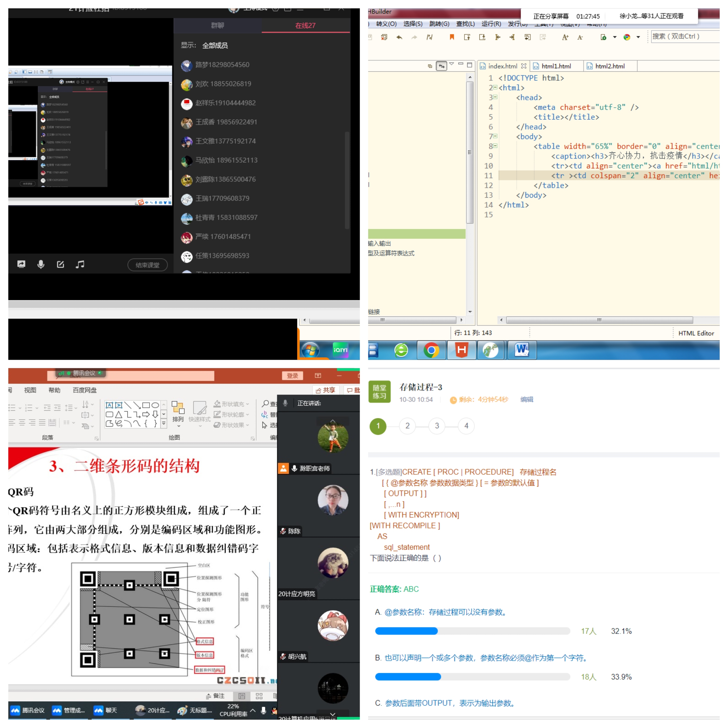
Task: Click the increase font size A+ icon
Action: [565, 37]
